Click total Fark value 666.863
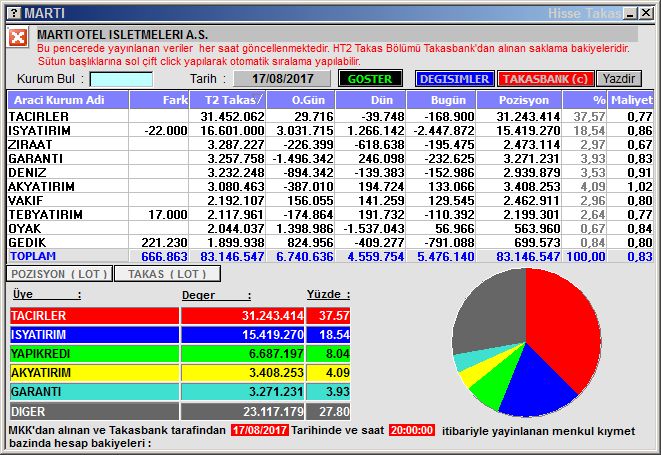Screen dimensions: 661x455 pyautogui.click(x=164, y=256)
